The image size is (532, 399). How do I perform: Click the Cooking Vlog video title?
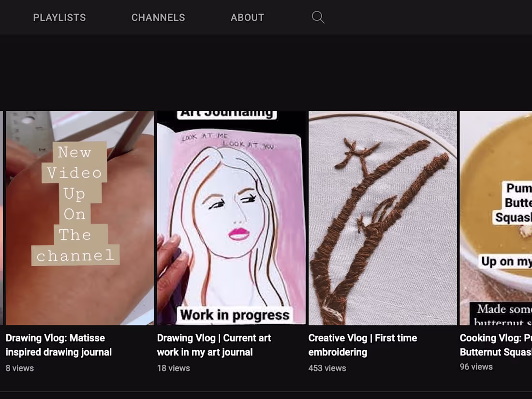point(496,345)
